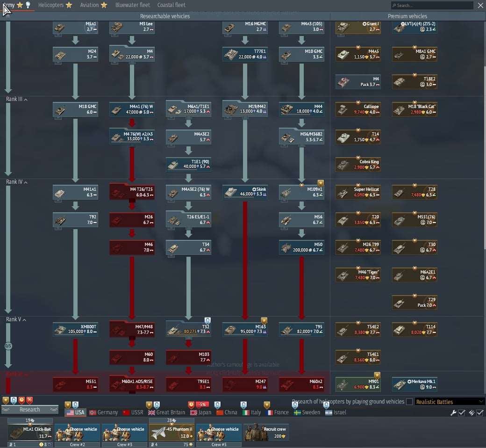Select the Skink anti-air card

(x=245, y=192)
